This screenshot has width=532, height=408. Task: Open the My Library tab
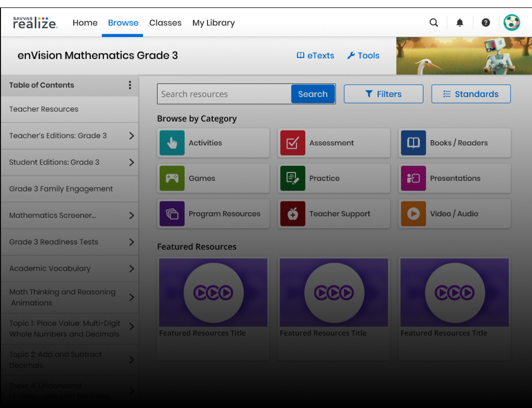(213, 23)
